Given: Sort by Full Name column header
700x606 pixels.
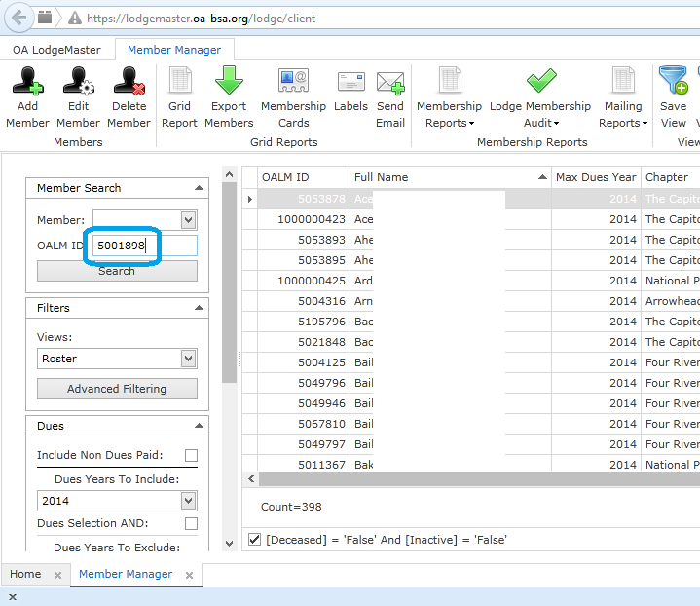Looking at the screenshot, I should coord(451,177).
